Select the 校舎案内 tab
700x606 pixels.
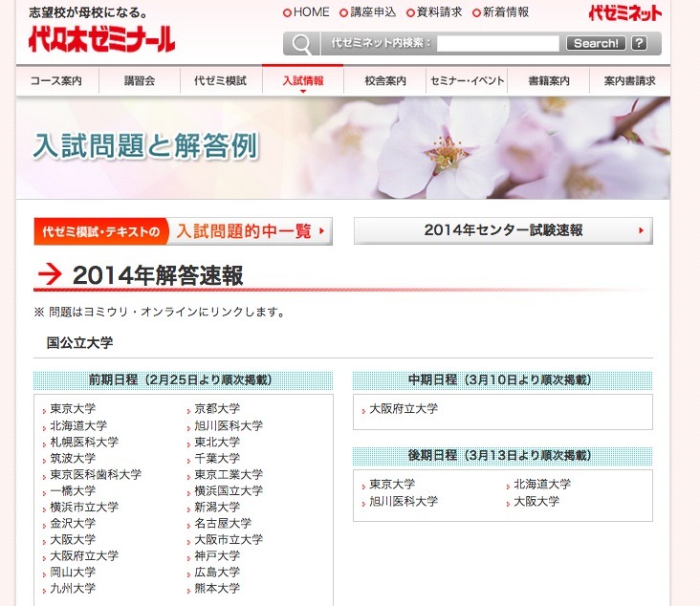(x=384, y=81)
